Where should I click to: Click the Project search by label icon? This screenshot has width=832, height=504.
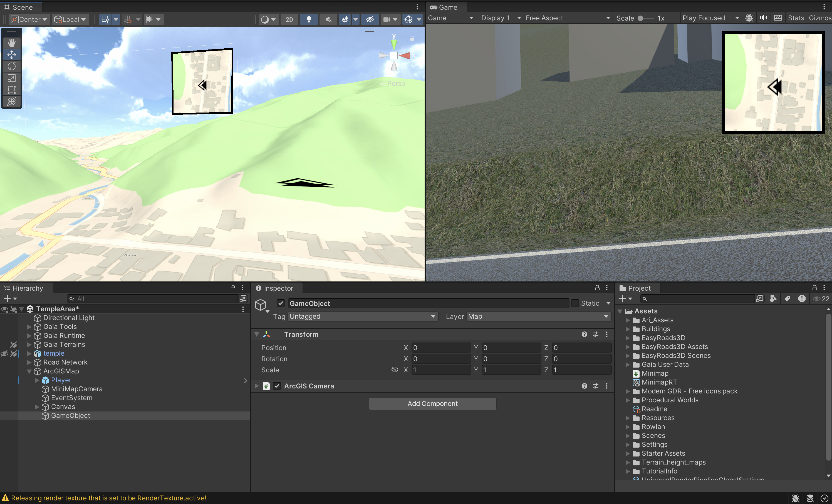click(787, 299)
